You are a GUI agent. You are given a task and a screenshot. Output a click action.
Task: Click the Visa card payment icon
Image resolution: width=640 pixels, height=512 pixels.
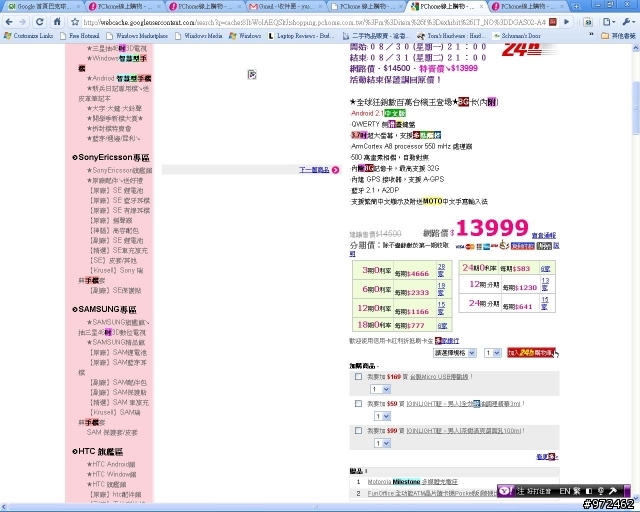(460, 247)
